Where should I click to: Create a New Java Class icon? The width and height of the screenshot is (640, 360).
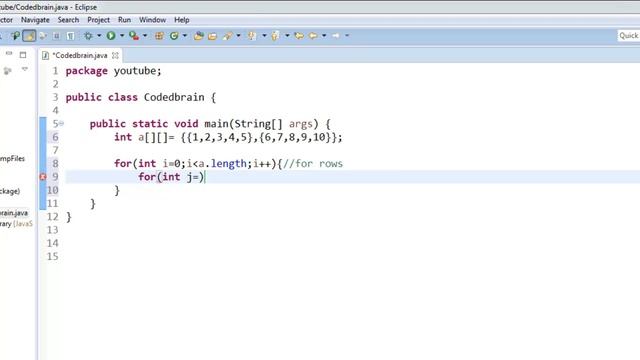pos(174,36)
